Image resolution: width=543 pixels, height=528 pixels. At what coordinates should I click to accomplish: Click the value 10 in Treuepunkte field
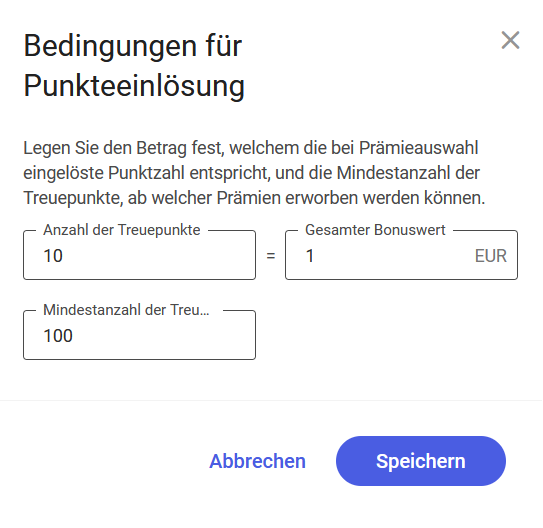[53, 256]
